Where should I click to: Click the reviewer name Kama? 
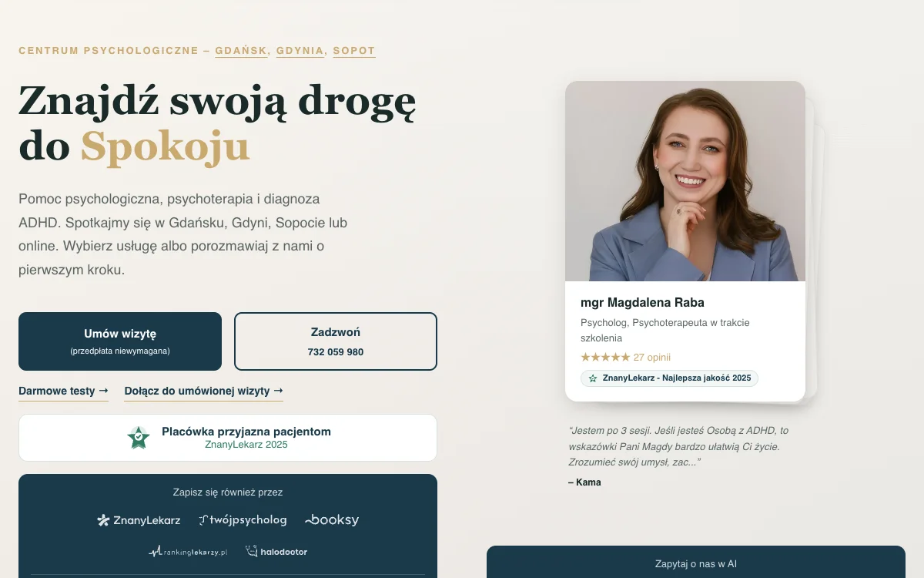point(584,482)
